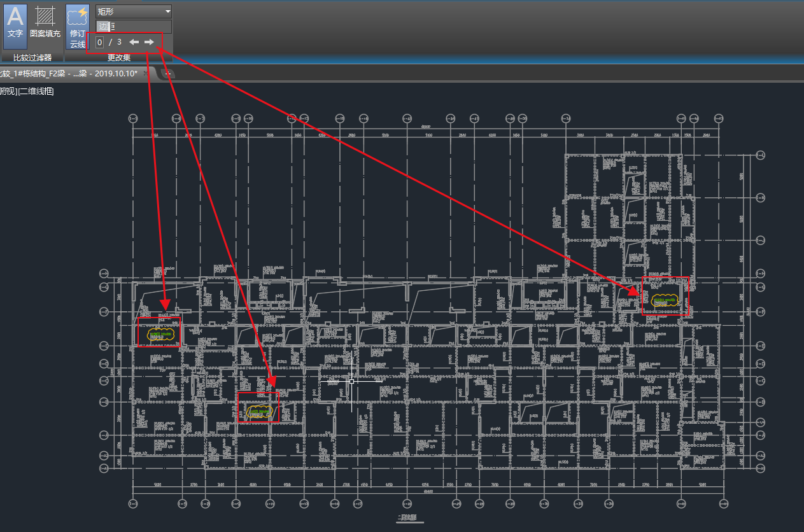Screen dimensions: 804x532
Task: Open the 二维线框 visual style viewport menu
Action: tap(36, 91)
